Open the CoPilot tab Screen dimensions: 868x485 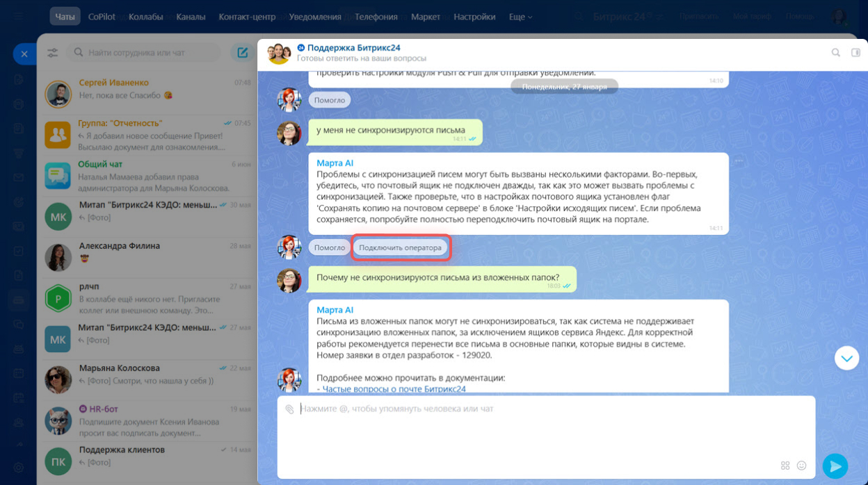pos(102,17)
